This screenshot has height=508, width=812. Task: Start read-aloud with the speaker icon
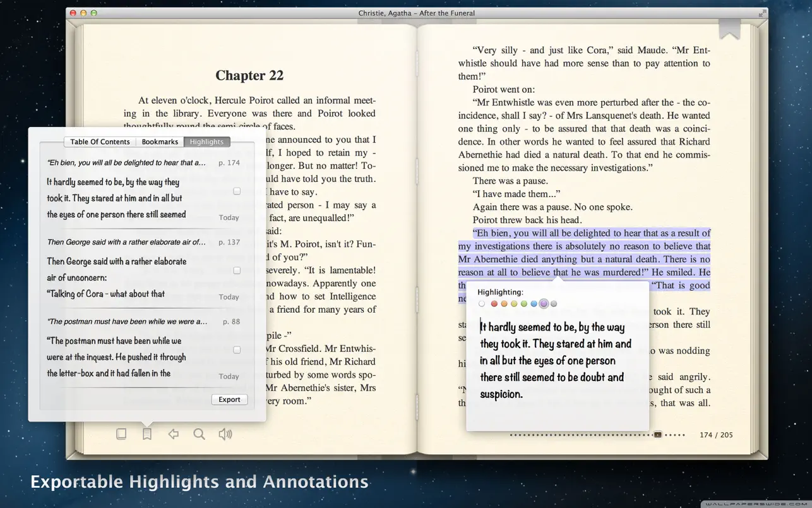pyautogui.click(x=225, y=434)
